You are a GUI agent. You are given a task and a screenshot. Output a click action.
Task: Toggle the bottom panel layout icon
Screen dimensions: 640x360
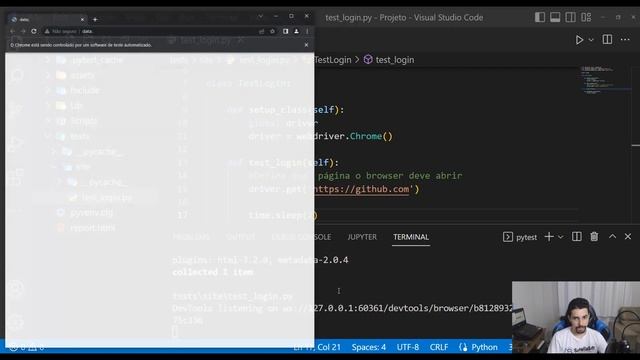[555, 17]
